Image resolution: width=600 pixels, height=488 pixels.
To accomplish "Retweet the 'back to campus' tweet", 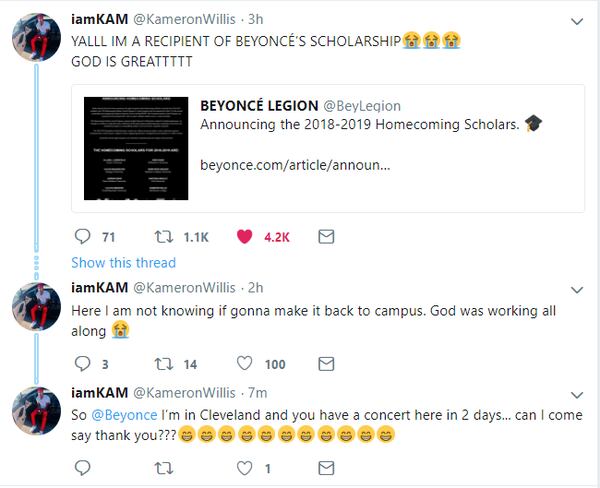I will 166,364.
